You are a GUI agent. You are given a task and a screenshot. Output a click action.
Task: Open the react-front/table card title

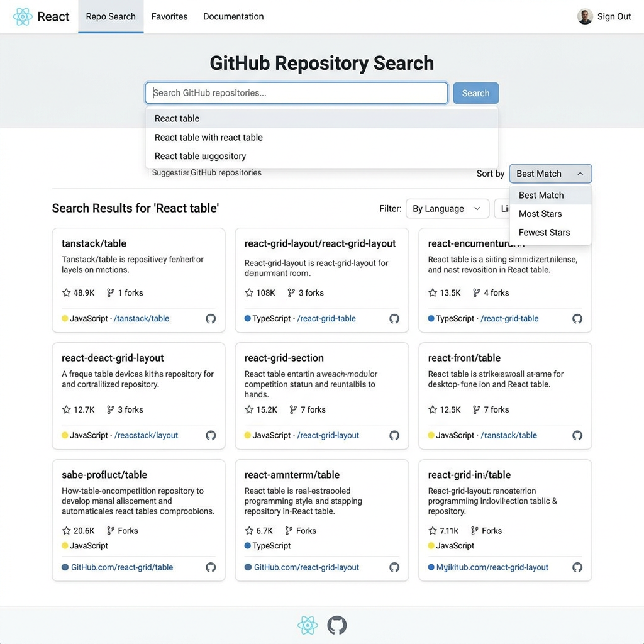click(x=464, y=358)
